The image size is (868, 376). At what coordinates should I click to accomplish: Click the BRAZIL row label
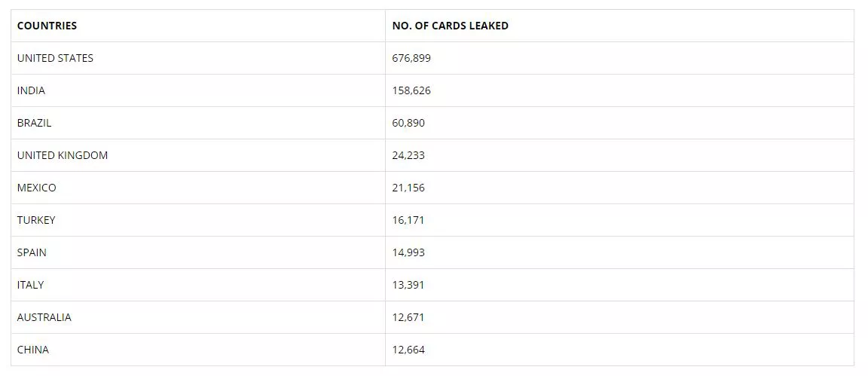35,123
